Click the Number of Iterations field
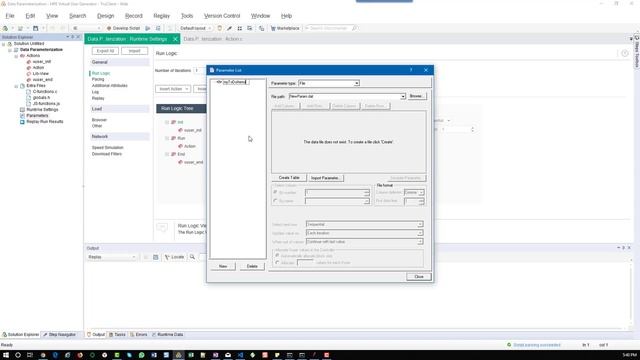This screenshot has height=360, width=640. pos(199,70)
